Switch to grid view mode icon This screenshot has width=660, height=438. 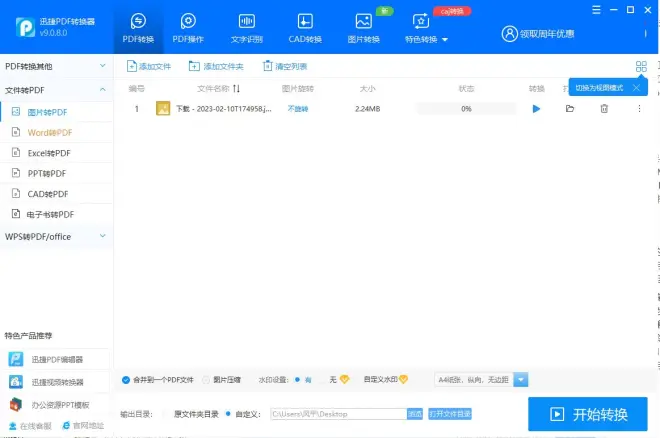point(641,66)
